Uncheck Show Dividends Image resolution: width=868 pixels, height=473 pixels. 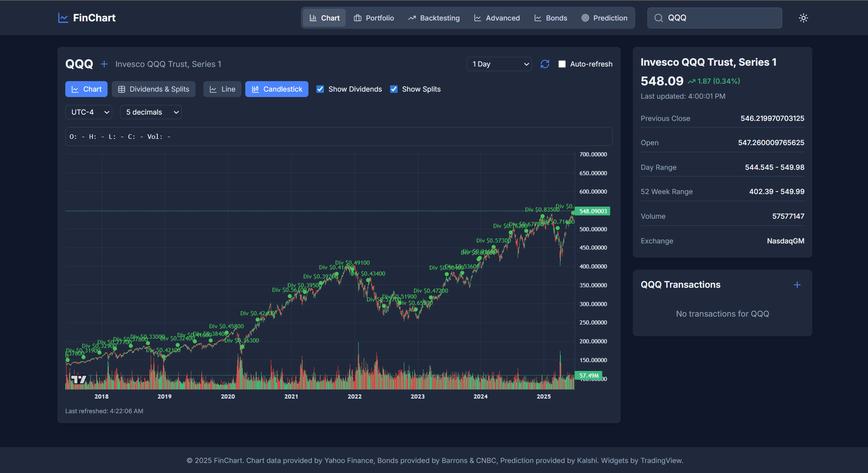point(320,89)
